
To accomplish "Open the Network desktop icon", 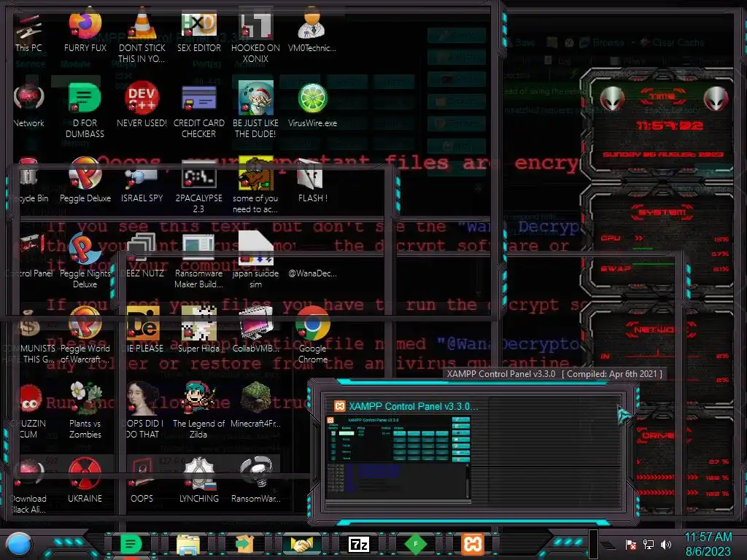I will [x=28, y=106].
